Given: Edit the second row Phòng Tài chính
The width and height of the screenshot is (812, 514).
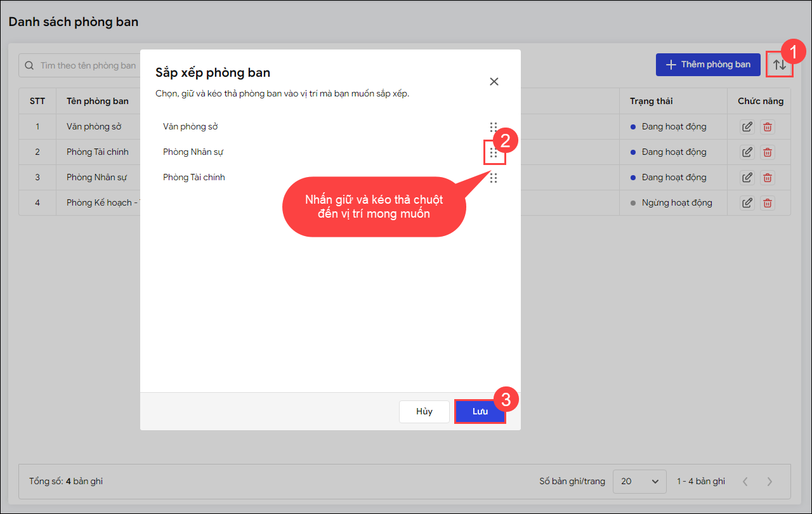Looking at the screenshot, I should coord(747,152).
